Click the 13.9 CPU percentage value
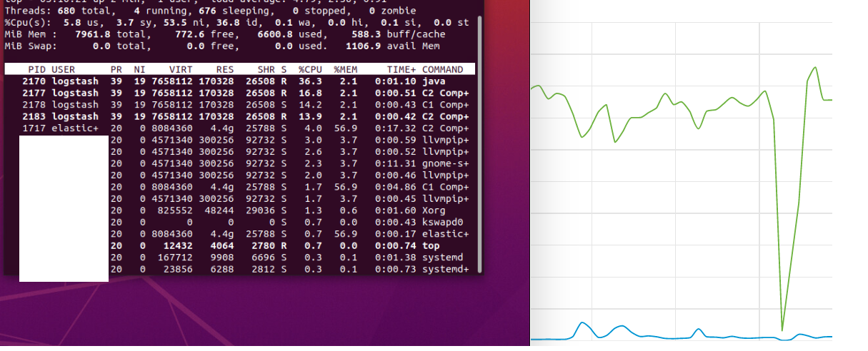The height and width of the screenshot is (351, 868). coord(310,116)
